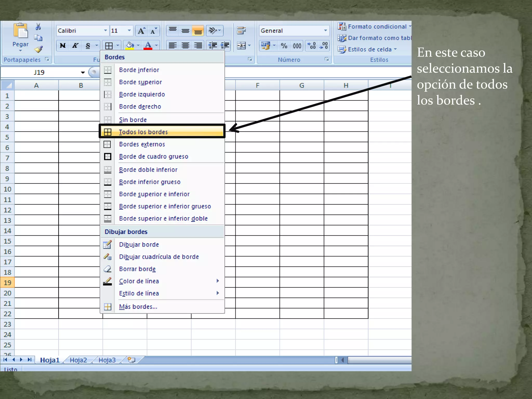Switch to the Hoja2 sheet tab
Screen dimensions: 532x399
(78, 360)
